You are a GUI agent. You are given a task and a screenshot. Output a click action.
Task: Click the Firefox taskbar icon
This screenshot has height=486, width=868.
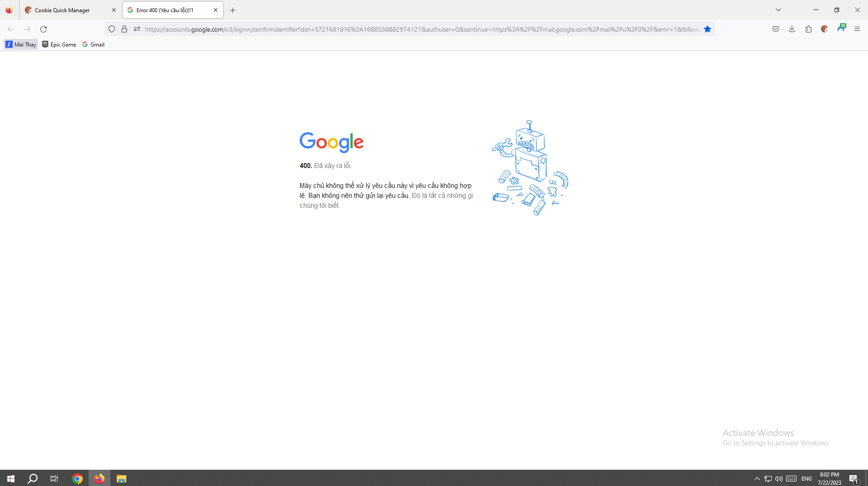pos(99,478)
